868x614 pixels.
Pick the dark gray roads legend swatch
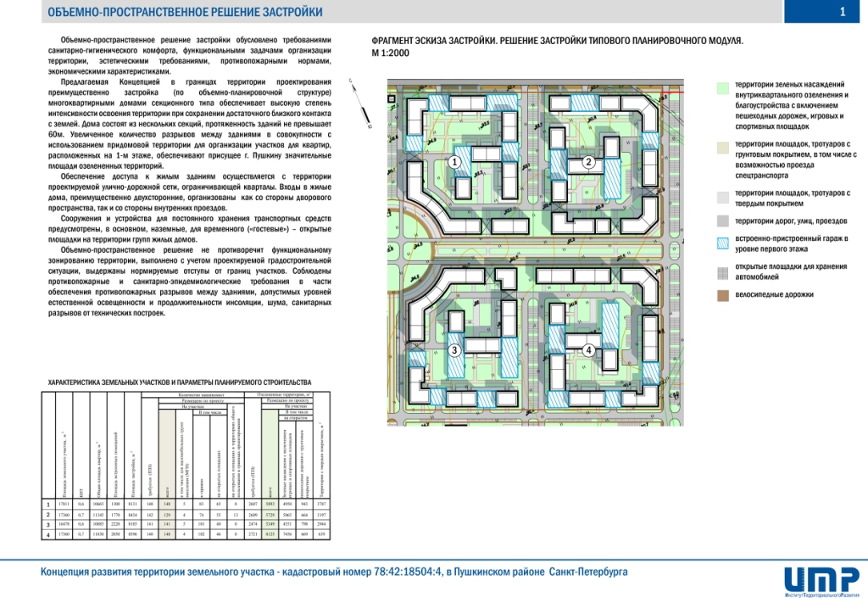pyautogui.click(x=722, y=220)
